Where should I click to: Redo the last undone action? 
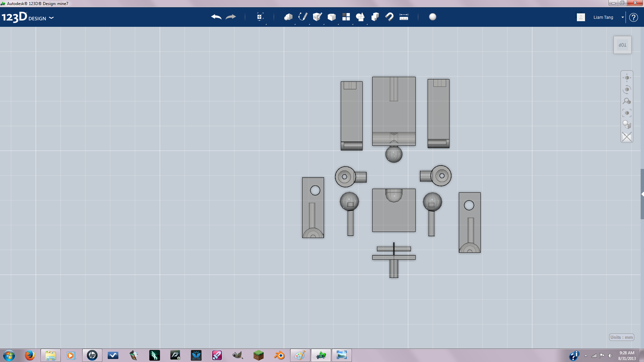point(231,17)
